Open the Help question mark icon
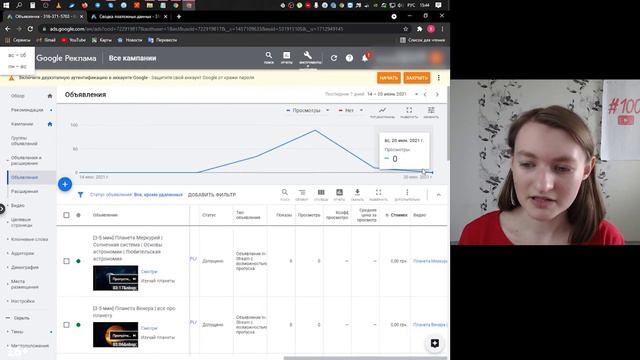640x360 pixels. point(349,58)
